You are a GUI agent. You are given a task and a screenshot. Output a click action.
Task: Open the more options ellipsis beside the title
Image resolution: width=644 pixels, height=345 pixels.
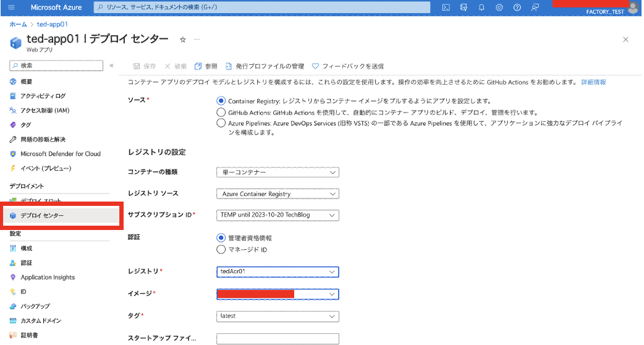coord(197,40)
